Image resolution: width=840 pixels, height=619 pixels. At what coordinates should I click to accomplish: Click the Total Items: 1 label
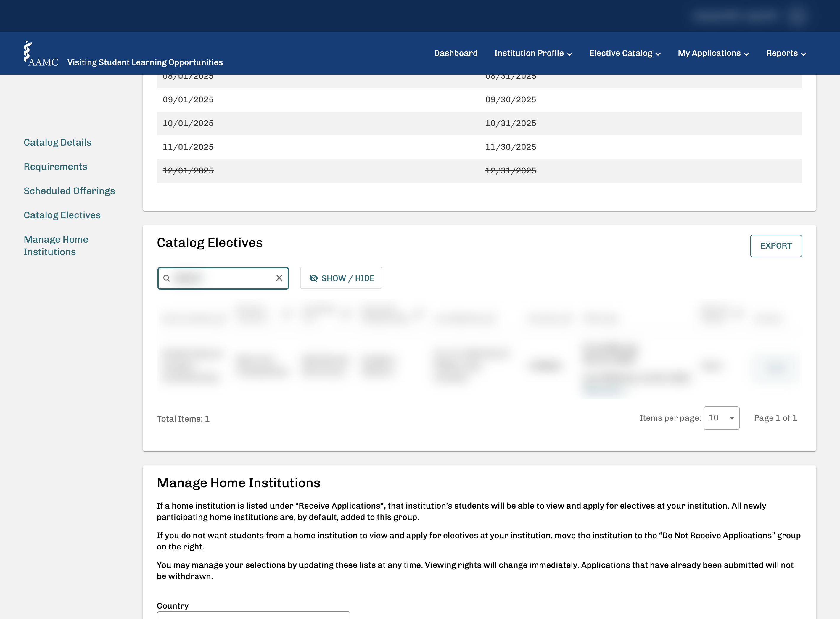point(183,419)
